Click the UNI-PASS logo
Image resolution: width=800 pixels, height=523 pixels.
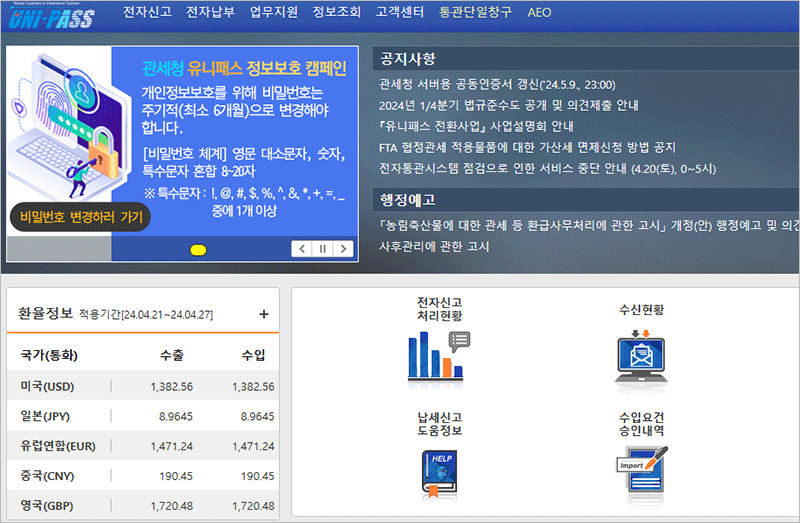52,16
